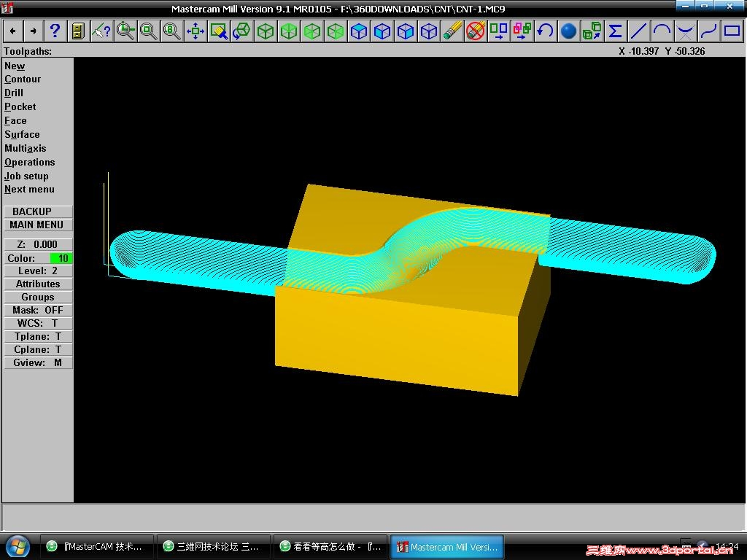
Task: Choose Multiaxis toolpath
Action: click(x=26, y=148)
